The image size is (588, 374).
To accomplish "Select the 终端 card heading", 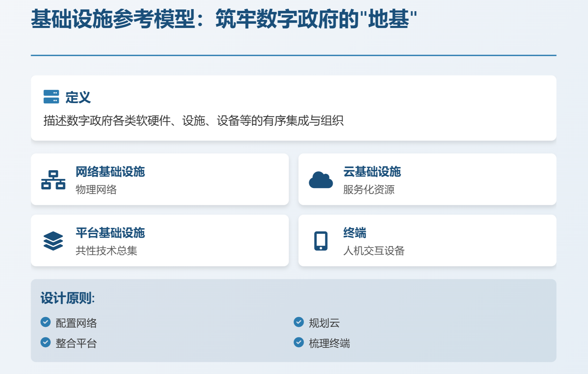I will pos(354,233).
